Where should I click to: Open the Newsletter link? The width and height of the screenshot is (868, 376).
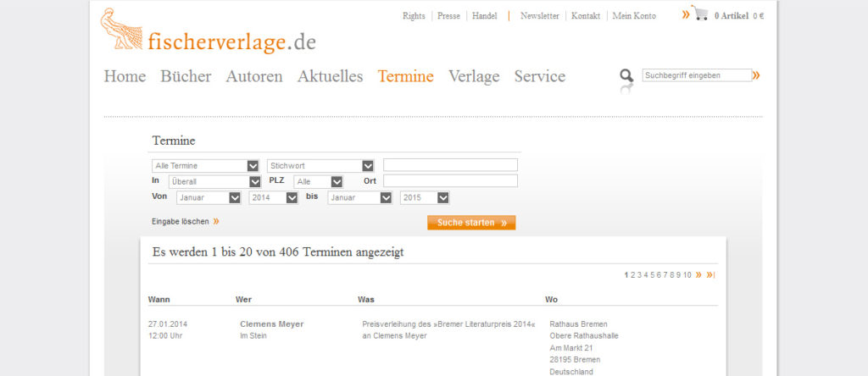point(539,16)
